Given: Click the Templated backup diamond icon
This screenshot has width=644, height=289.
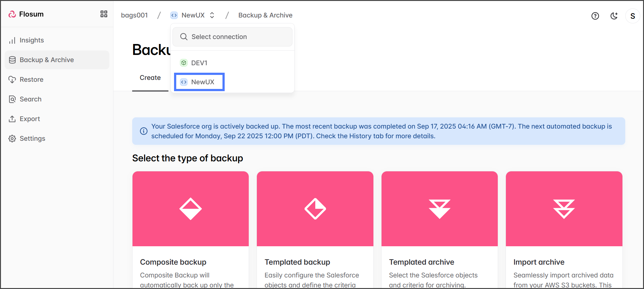Looking at the screenshot, I should [x=315, y=209].
